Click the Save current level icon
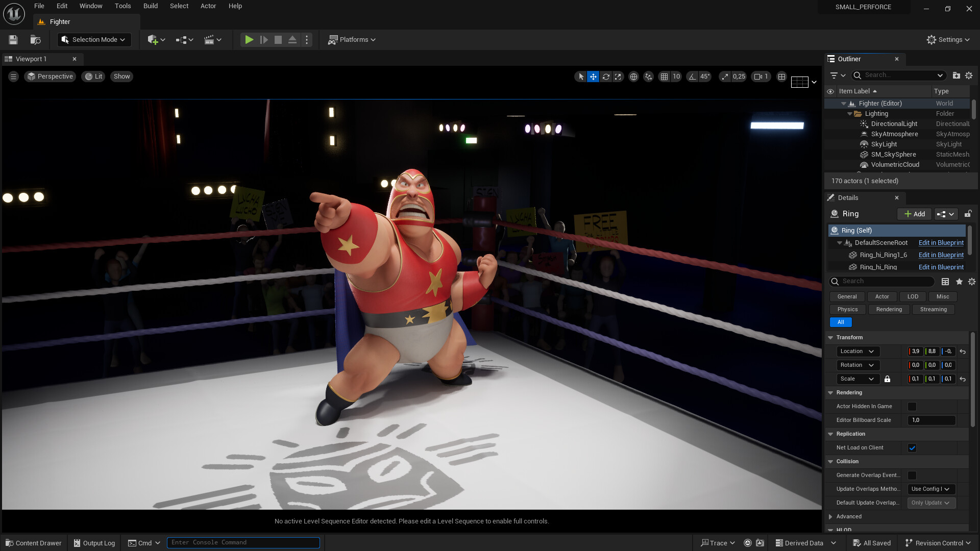Screen dimensions: 980x551 click(x=13, y=40)
